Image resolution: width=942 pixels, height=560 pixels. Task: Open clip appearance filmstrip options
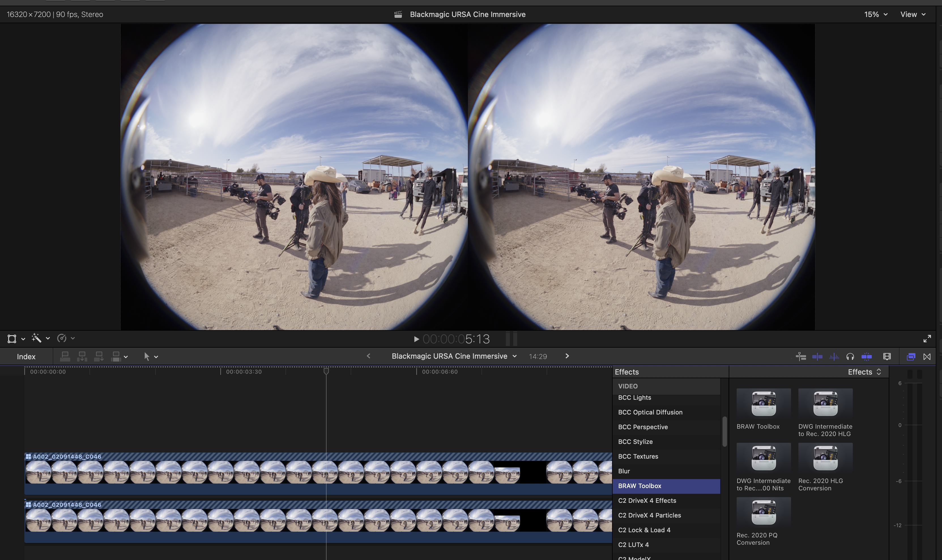coord(887,356)
